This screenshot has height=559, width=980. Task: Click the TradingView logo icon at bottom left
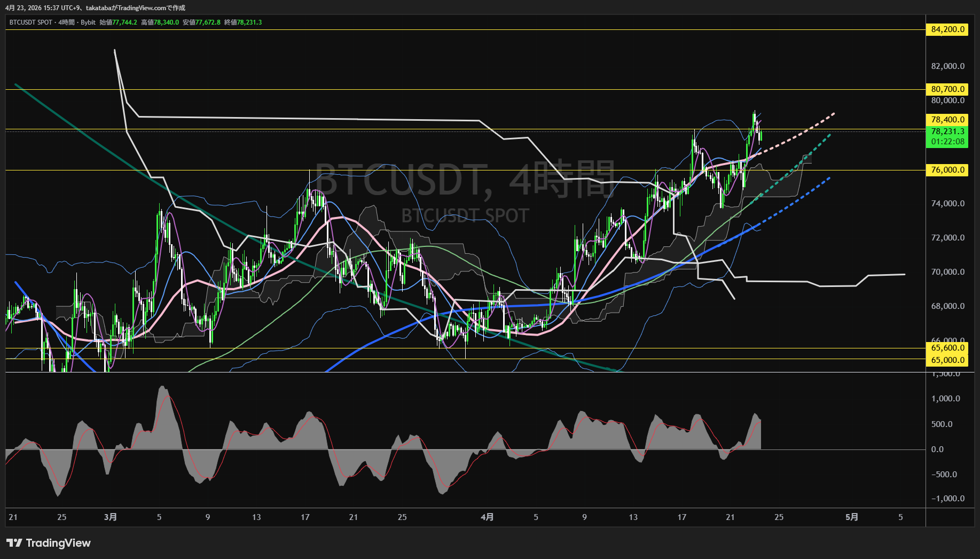pyautogui.click(x=14, y=543)
